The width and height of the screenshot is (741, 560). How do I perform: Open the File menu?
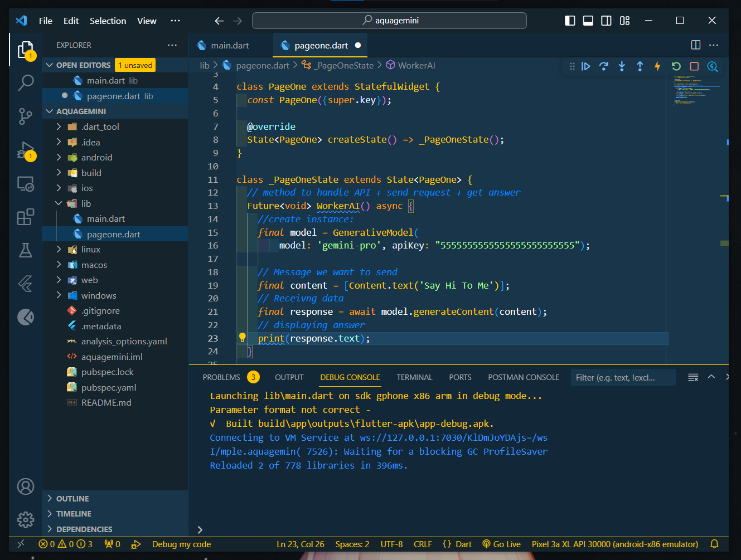pyautogui.click(x=46, y=21)
